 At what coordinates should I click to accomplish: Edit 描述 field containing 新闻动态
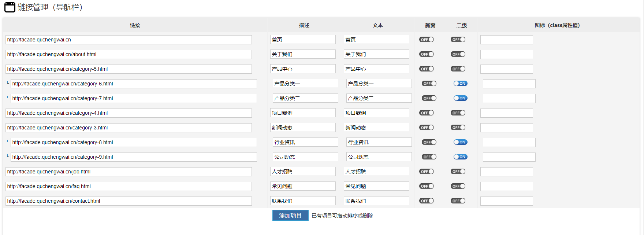coord(303,128)
